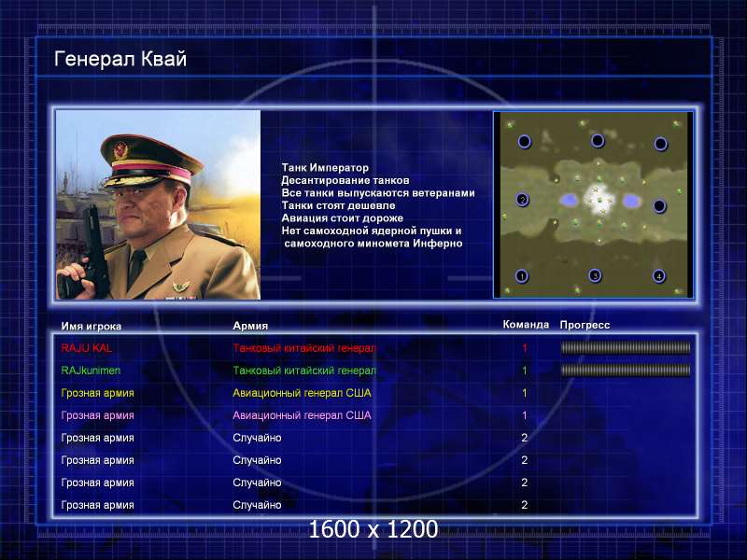The height and width of the screenshot is (560, 747).
Task: Click the 'Прогресс' column header
Action: 585,325
